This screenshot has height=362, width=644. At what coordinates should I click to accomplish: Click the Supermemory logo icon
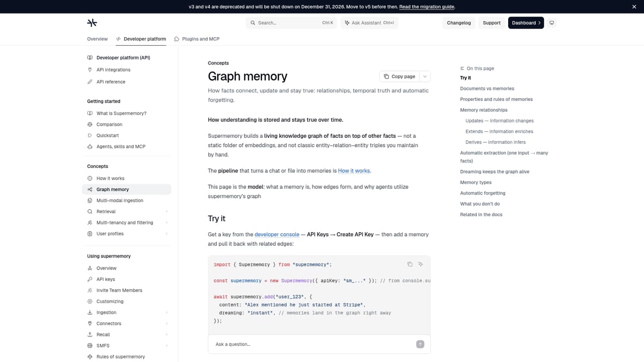[x=92, y=23]
